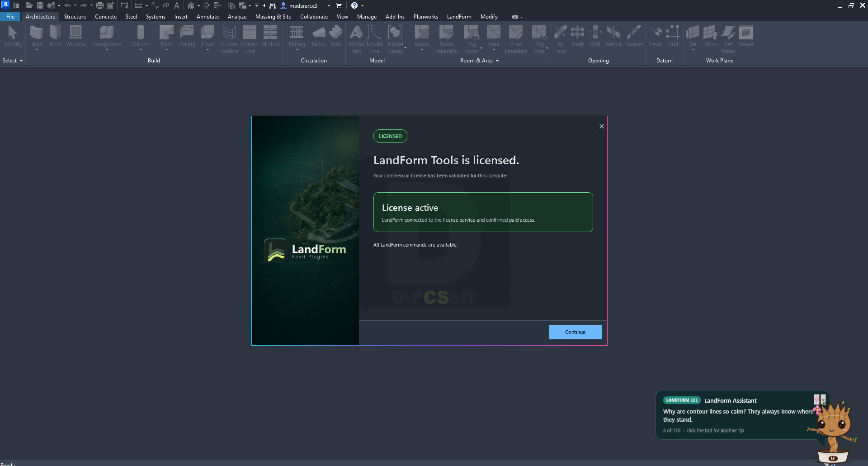Select the Door tool
The width and height of the screenshot is (868, 466).
(56, 36)
